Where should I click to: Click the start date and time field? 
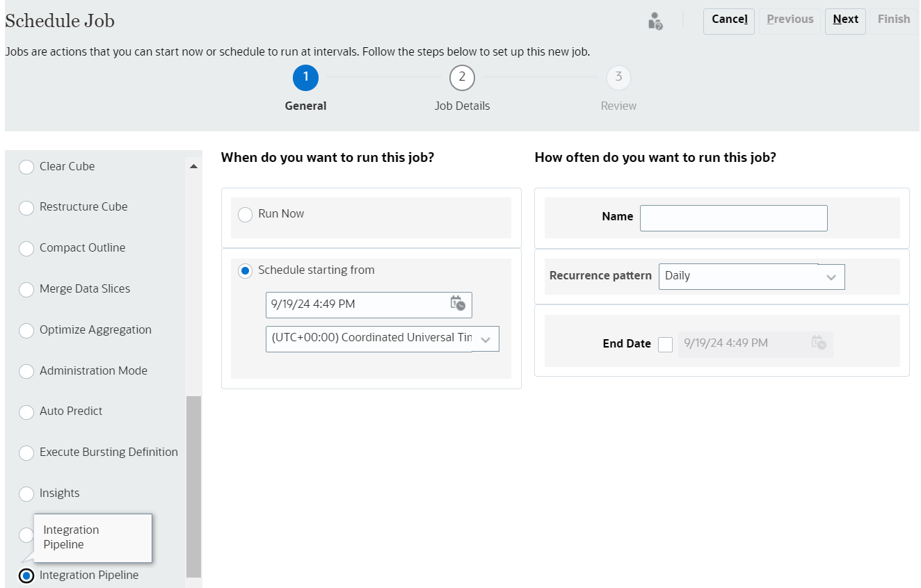point(356,304)
